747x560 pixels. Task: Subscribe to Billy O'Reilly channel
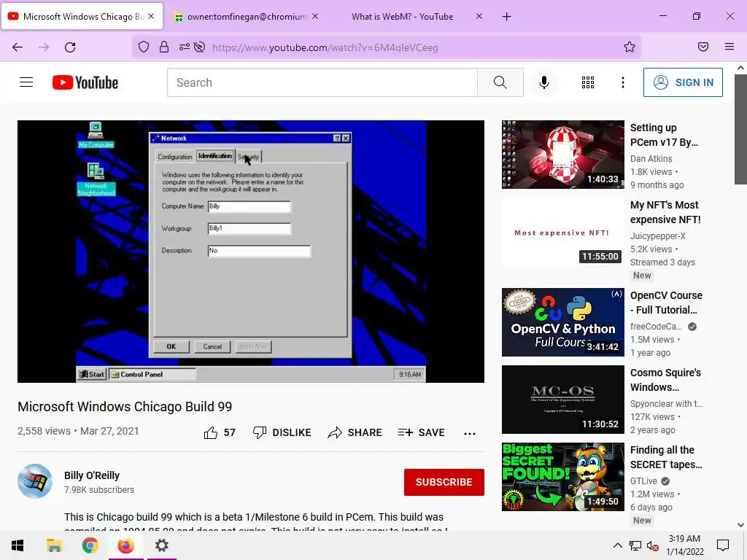[x=444, y=482]
